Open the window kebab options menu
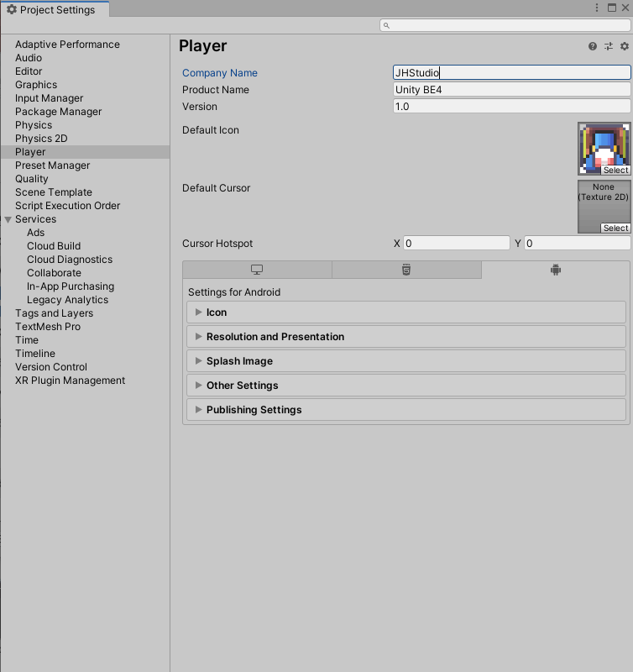 coord(597,8)
